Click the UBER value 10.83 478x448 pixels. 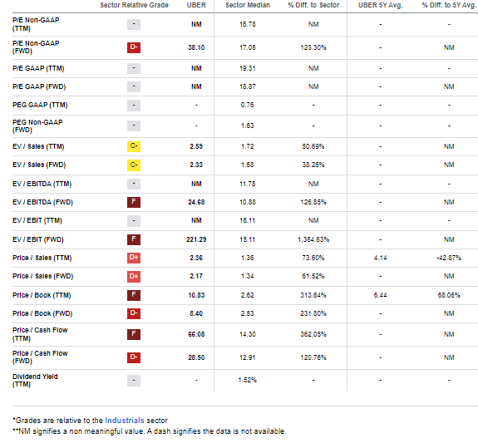pos(196,295)
